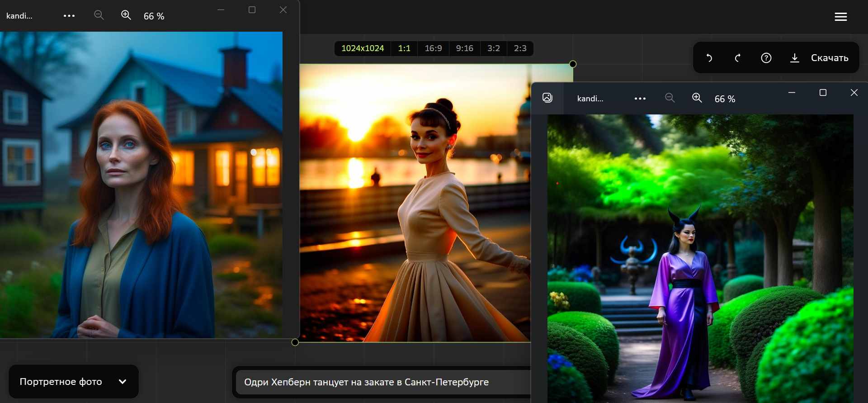Image resolution: width=868 pixels, height=403 pixels.
Task: Open help via question mark icon
Action: coord(766,58)
